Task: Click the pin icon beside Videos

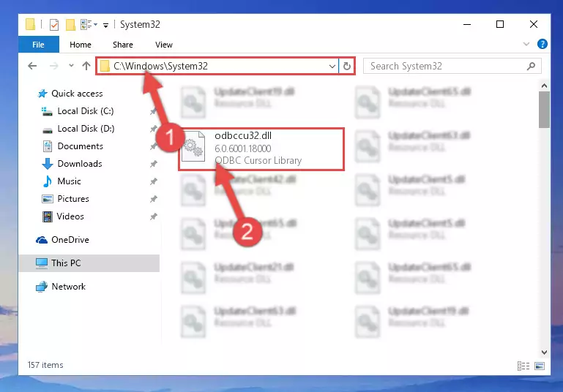Action: 153,216
